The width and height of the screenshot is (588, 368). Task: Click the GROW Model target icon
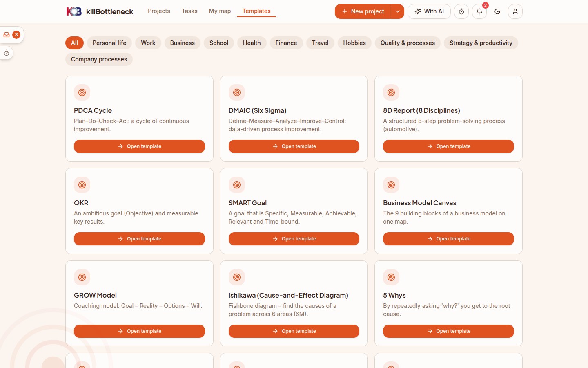pos(82,277)
